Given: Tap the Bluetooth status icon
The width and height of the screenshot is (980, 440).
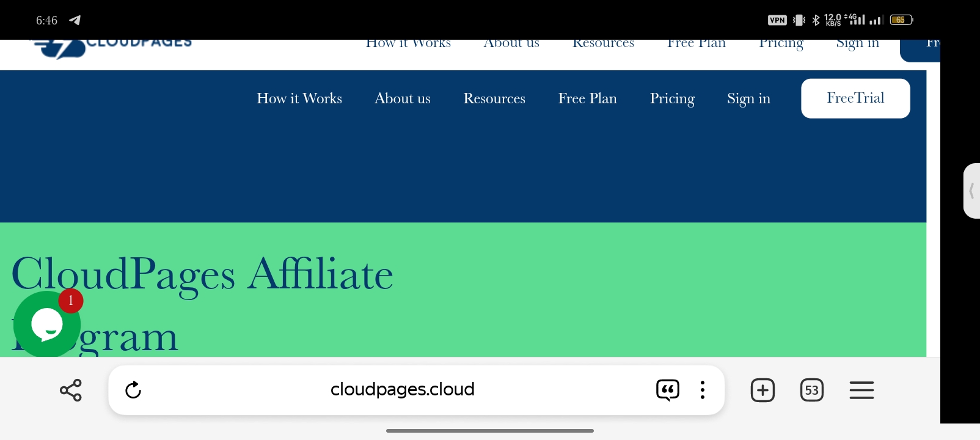Looking at the screenshot, I should coord(816,20).
